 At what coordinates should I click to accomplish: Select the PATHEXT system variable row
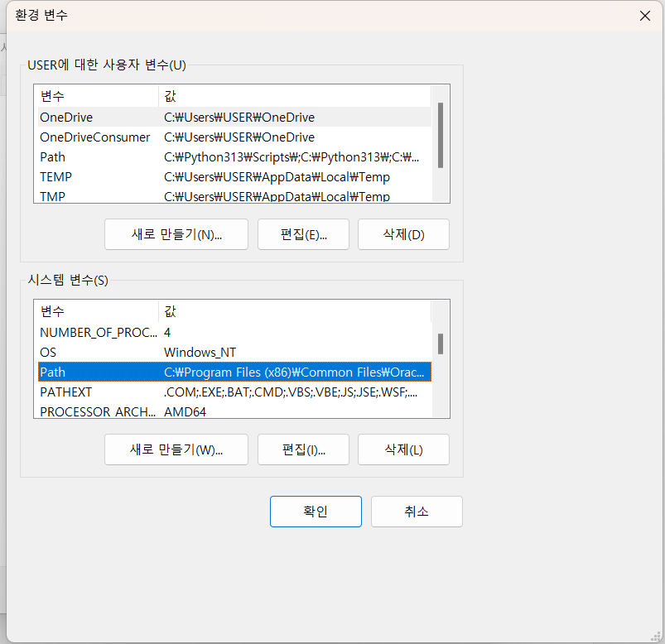click(x=234, y=392)
